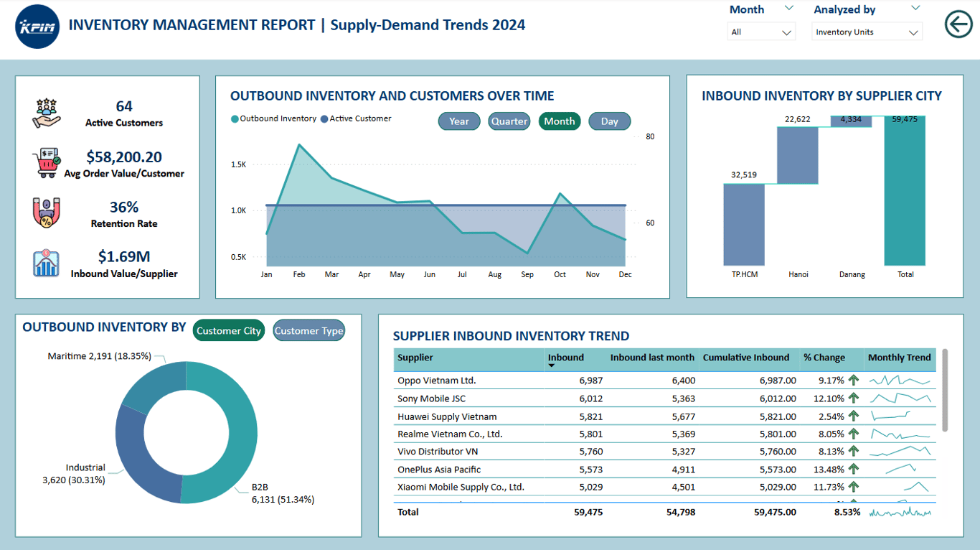Click the Hanoi waterfall bar

[798, 155]
